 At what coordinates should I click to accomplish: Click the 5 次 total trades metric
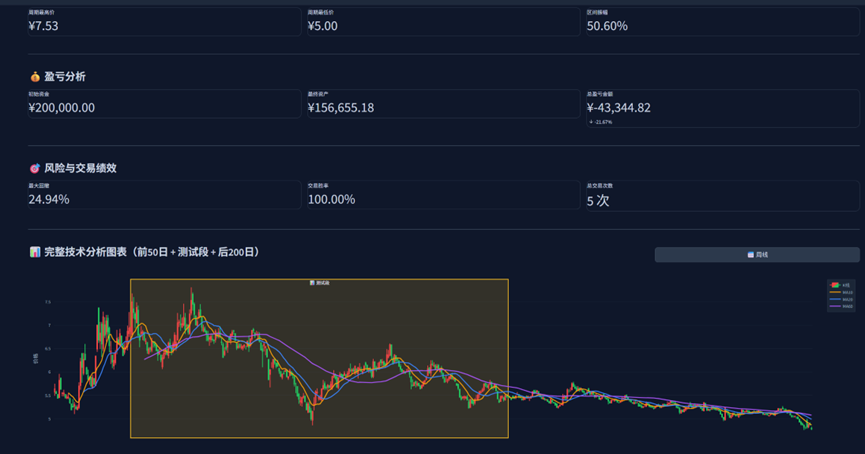(x=598, y=200)
